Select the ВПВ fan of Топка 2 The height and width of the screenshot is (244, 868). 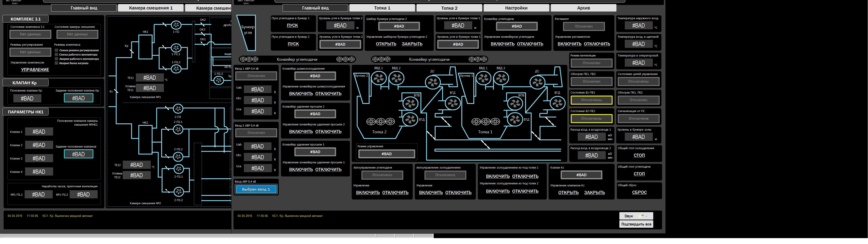pos(410,104)
